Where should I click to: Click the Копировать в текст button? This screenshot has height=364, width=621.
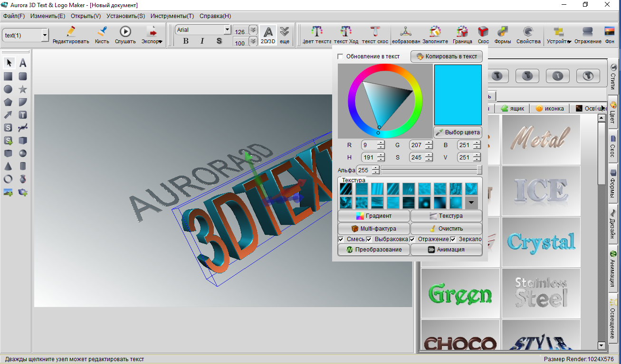click(447, 56)
